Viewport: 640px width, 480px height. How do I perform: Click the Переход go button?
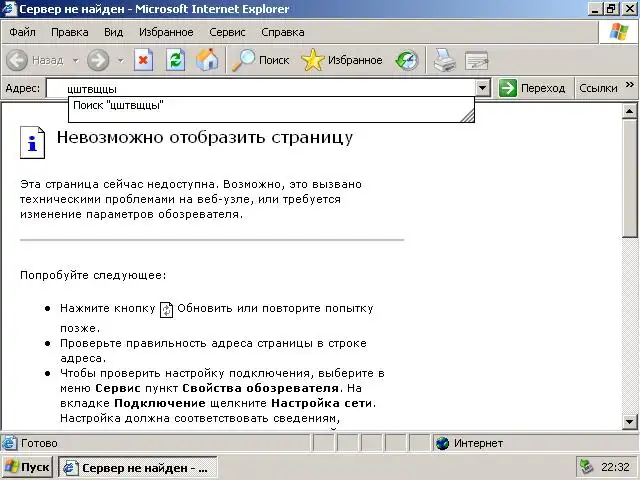pyautogui.click(x=532, y=88)
